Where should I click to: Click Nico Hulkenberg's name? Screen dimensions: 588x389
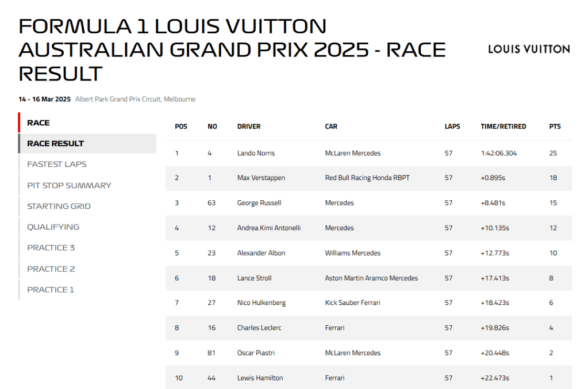point(261,303)
